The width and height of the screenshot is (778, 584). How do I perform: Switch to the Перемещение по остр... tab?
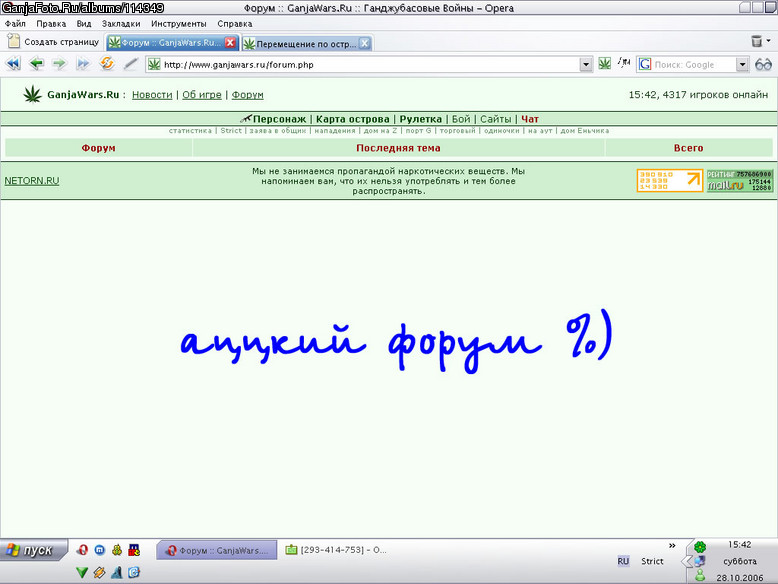click(306, 44)
